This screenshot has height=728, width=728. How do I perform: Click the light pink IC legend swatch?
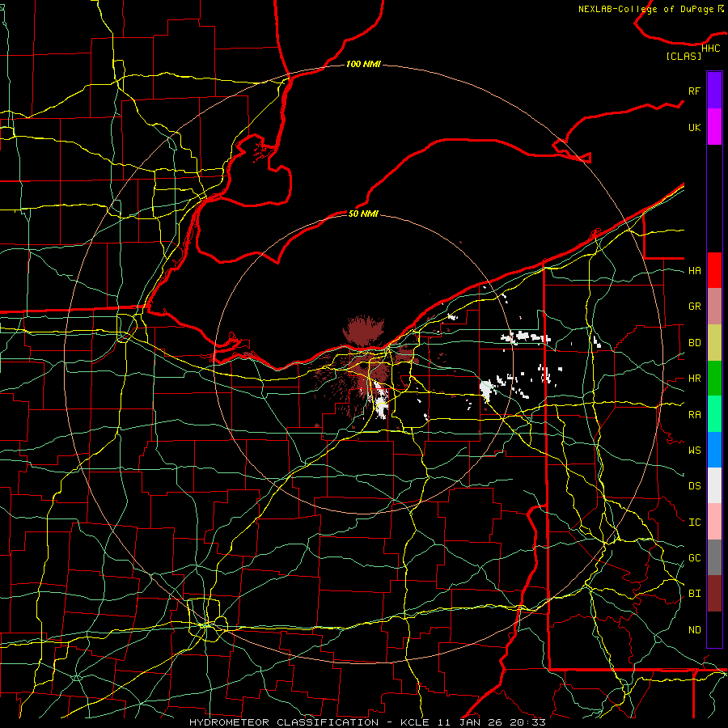pos(714,522)
